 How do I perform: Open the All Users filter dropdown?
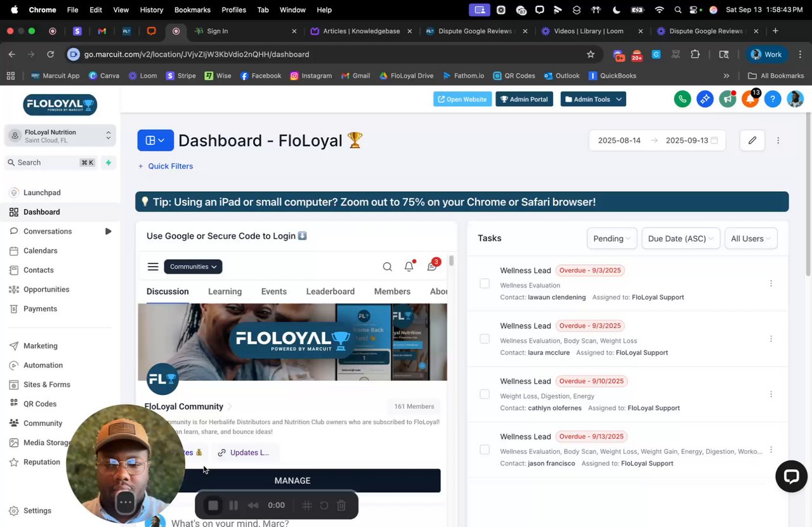[750, 239]
